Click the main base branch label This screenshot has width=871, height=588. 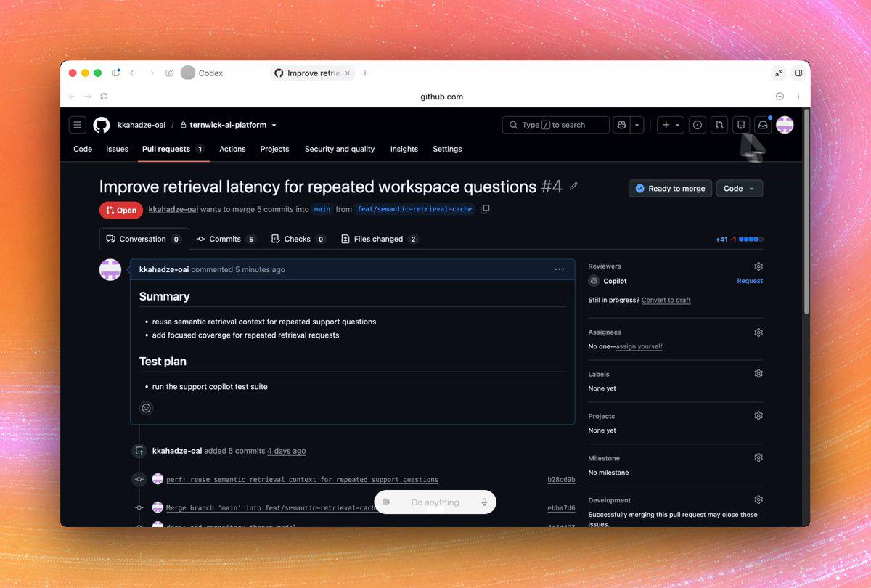(x=322, y=209)
